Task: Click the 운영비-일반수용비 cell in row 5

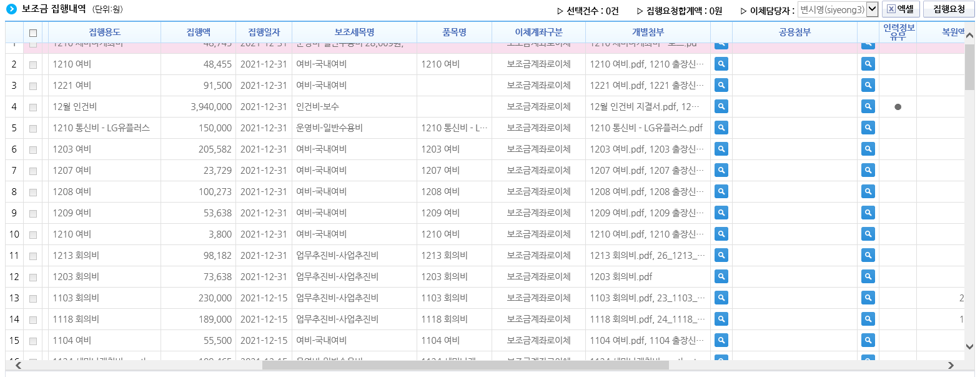Action: pyautogui.click(x=354, y=128)
